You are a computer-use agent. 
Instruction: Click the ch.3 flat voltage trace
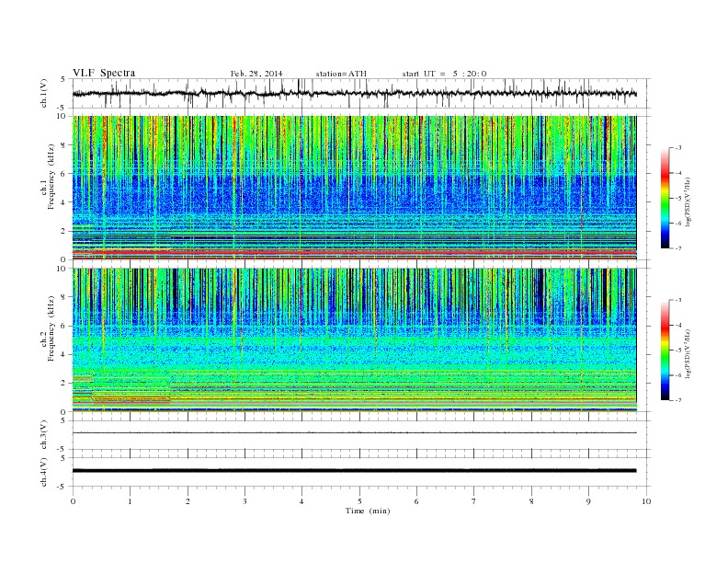(354, 433)
